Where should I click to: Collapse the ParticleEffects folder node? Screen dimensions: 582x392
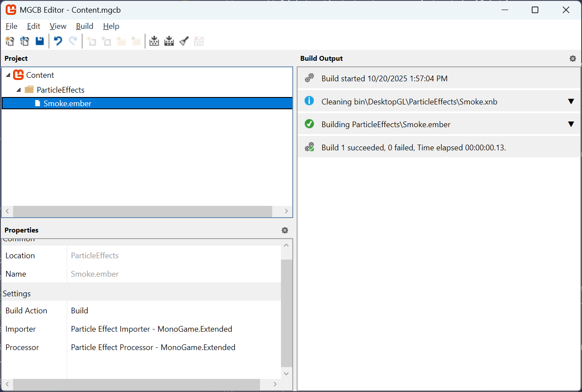tap(18, 90)
